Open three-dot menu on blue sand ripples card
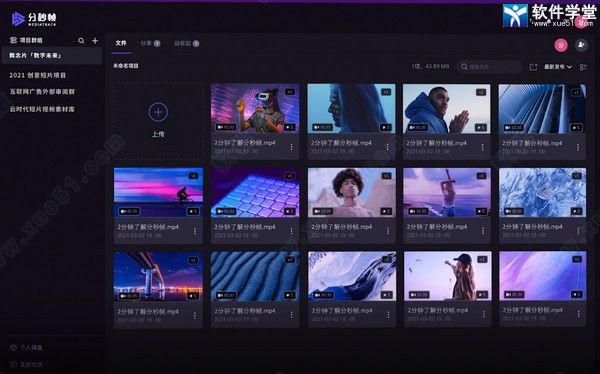The height and width of the screenshot is (374, 600). [x=292, y=315]
